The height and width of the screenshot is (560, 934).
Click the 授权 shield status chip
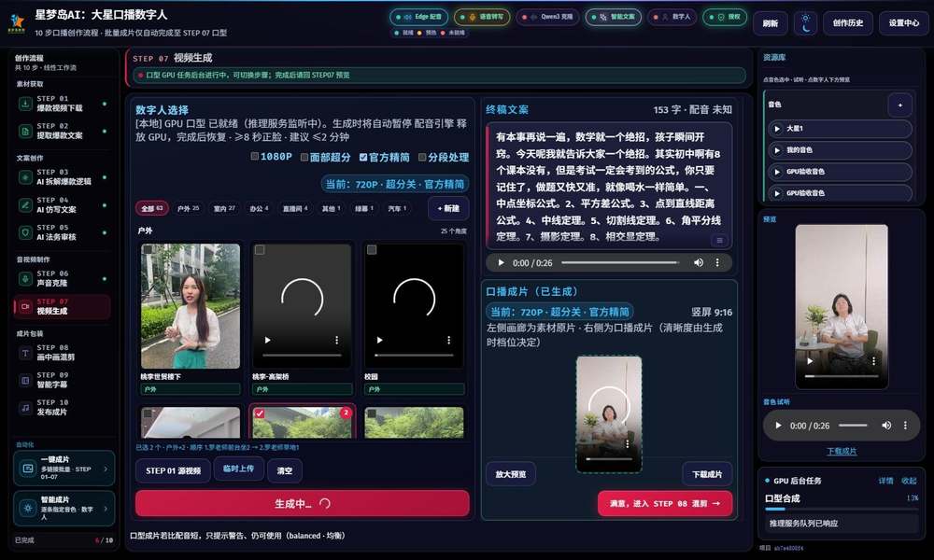[725, 17]
